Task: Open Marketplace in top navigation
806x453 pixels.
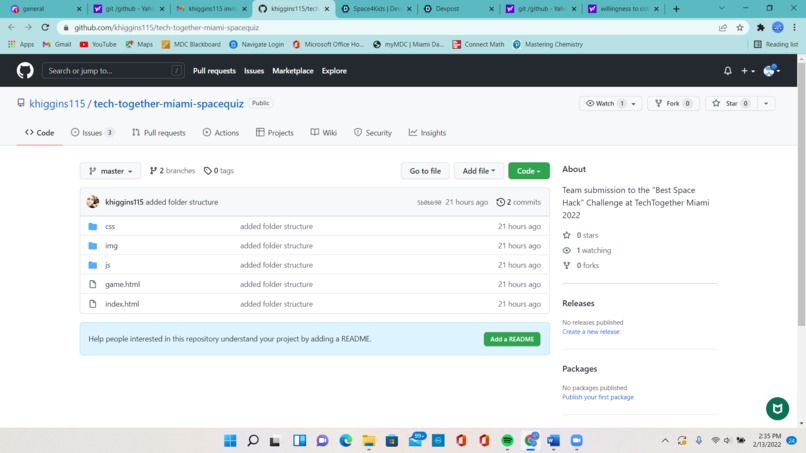Action: coord(292,71)
